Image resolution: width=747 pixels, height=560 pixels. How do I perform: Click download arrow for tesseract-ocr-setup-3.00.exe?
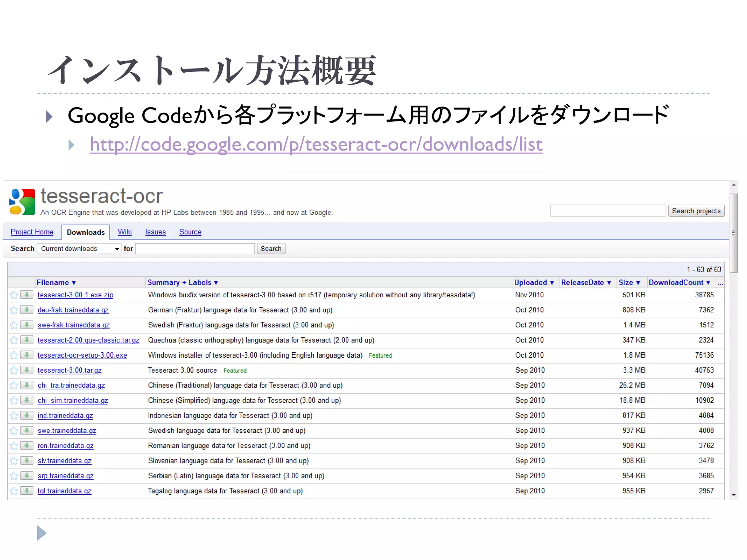pyautogui.click(x=27, y=355)
